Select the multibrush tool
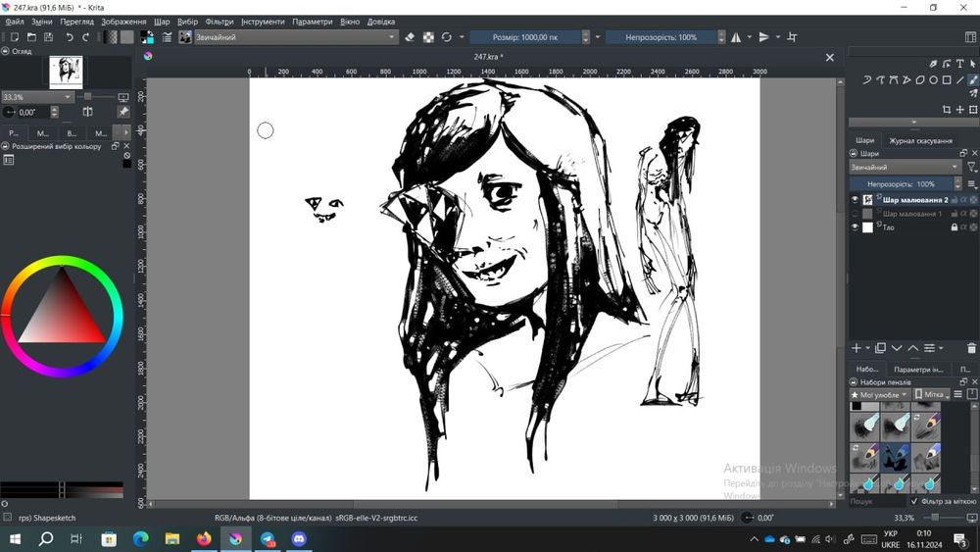The height and width of the screenshot is (552, 980). (x=973, y=93)
